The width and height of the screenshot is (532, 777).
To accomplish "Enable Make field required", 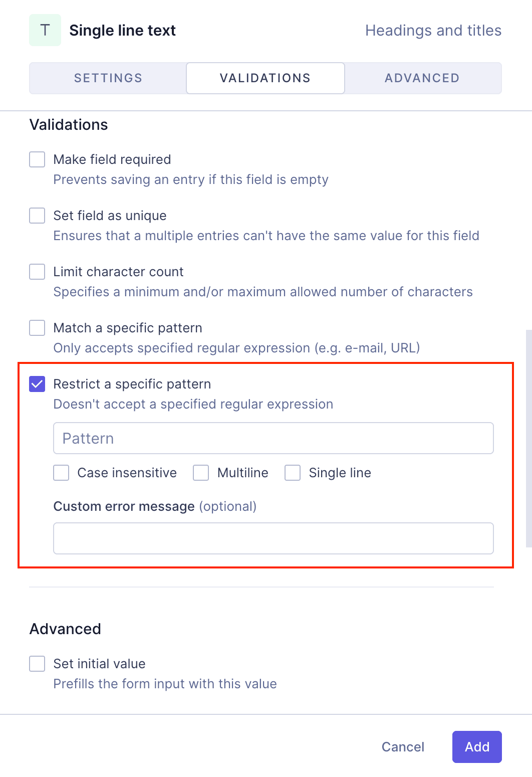I will coord(37,159).
